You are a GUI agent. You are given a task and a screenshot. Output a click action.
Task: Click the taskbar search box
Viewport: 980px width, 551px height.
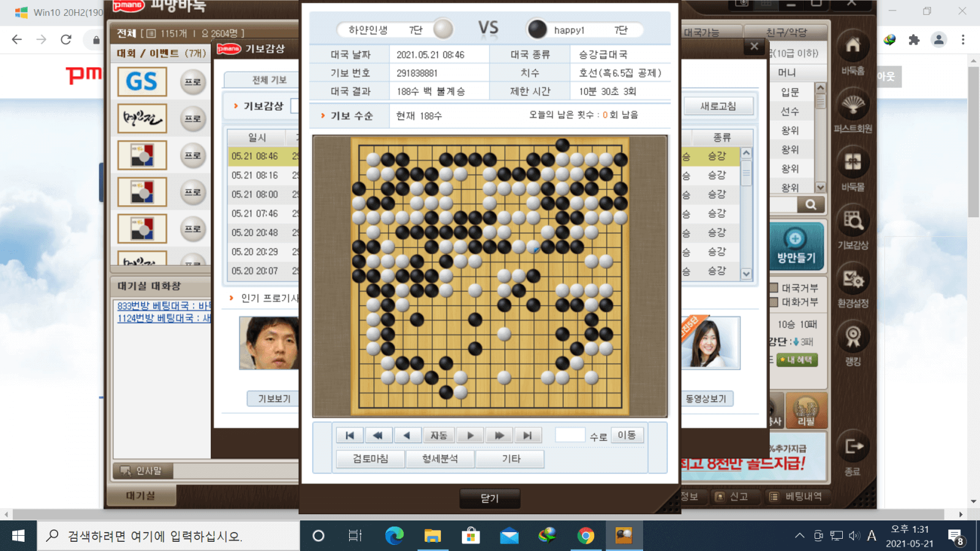[x=168, y=536]
